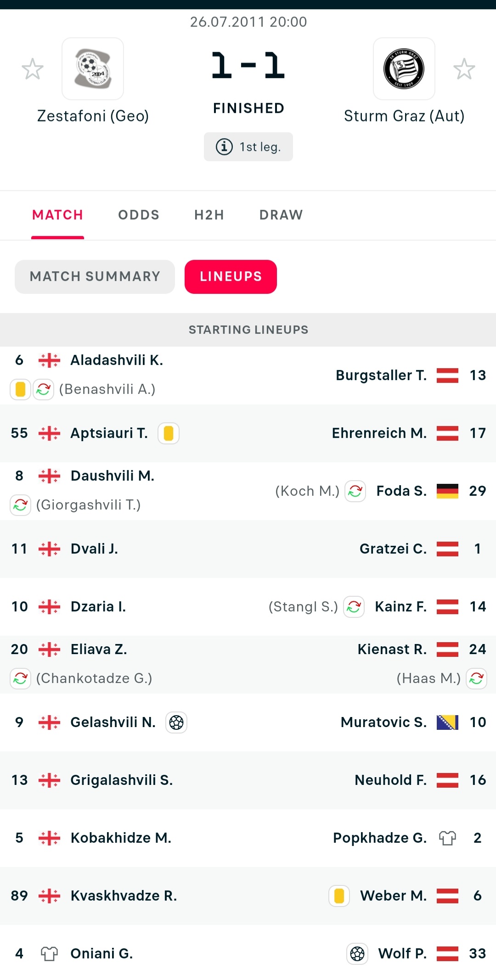Show the Match Summary view
The width and height of the screenshot is (496, 980).
click(95, 276)
